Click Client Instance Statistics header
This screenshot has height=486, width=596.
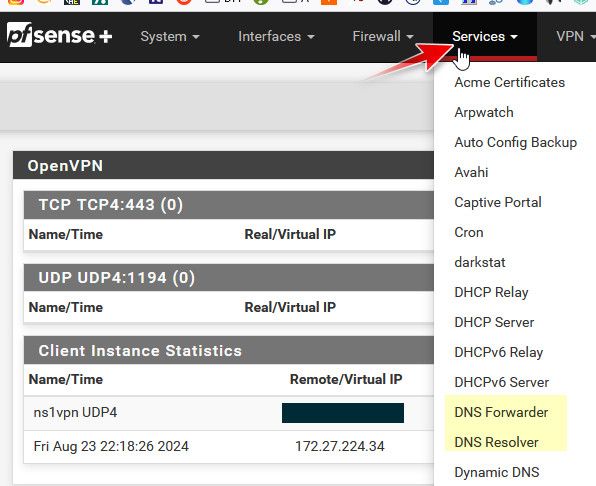[x=228, y=350]
